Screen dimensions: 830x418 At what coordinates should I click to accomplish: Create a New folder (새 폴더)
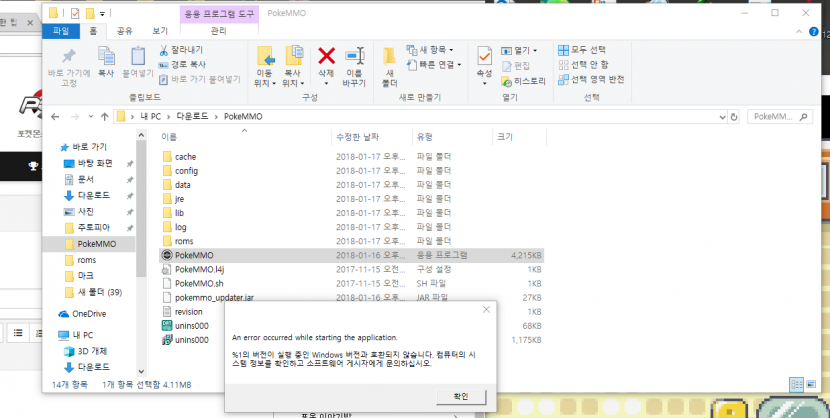390,67
